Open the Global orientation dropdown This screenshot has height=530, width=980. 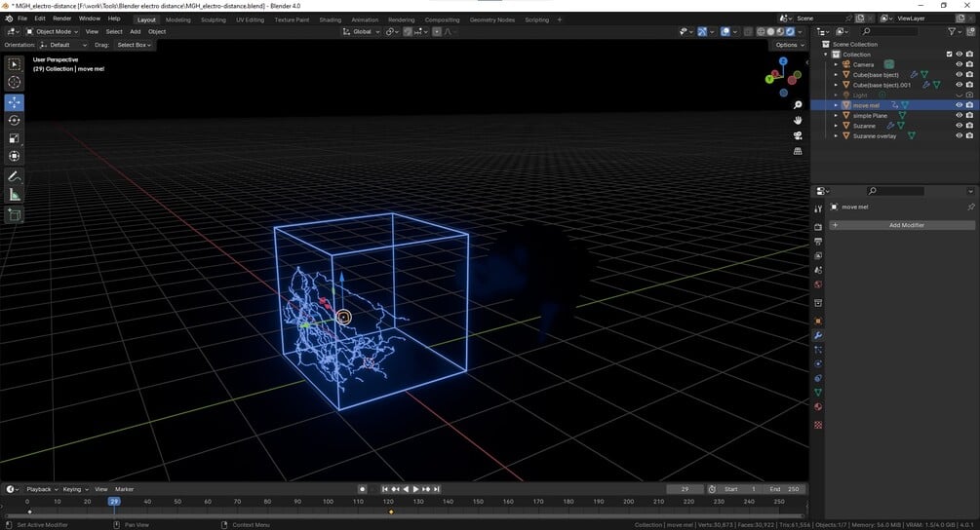click(x=361, y=31)
